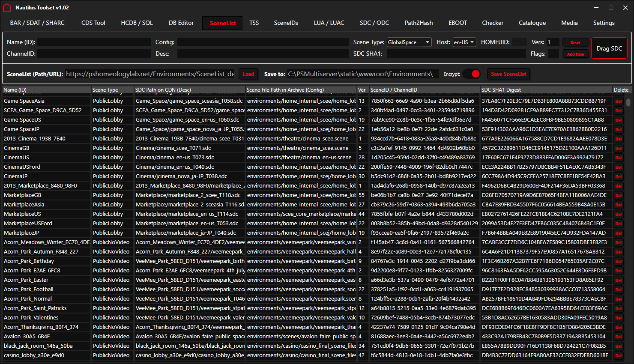Switch to the DB Editor tab

point(181,23)
